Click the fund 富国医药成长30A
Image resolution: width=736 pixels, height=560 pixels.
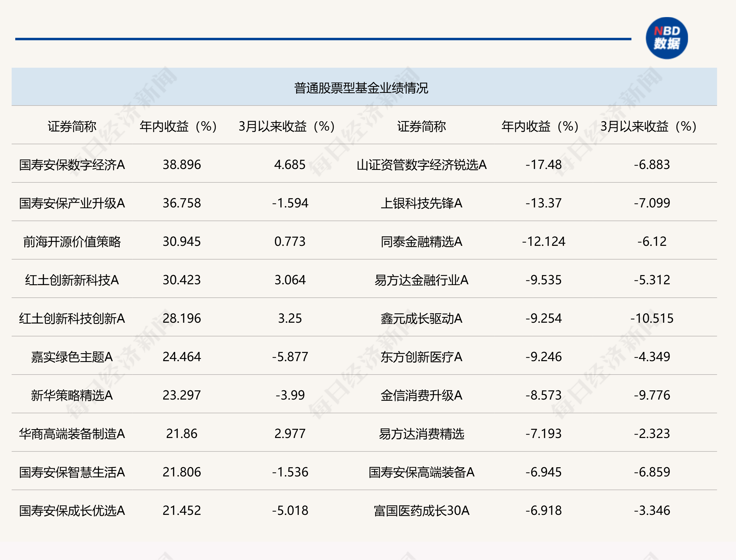point(421,510)
